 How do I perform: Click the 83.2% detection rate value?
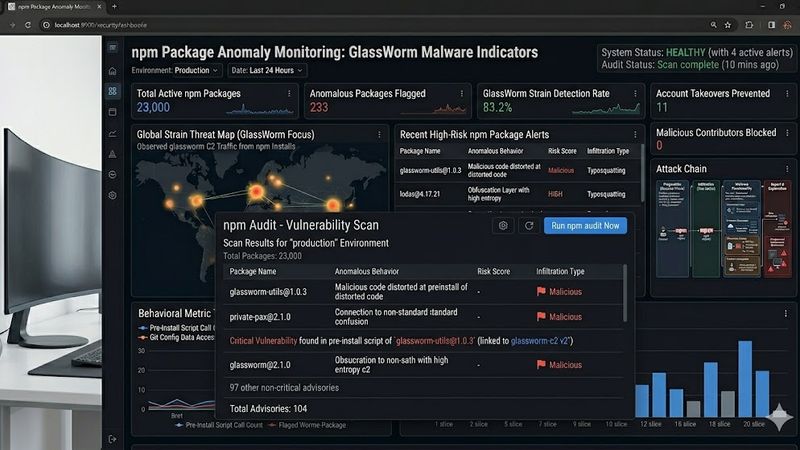click(497, 107)
